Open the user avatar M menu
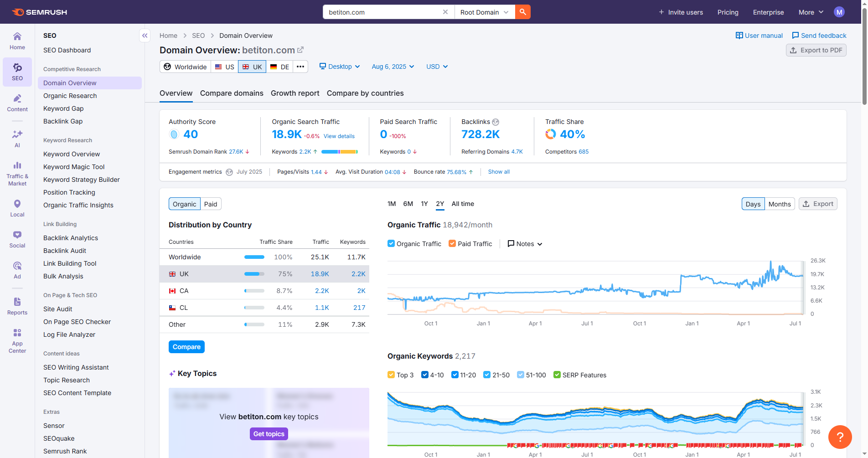868x458 pixels. click(x=839, y=12)
